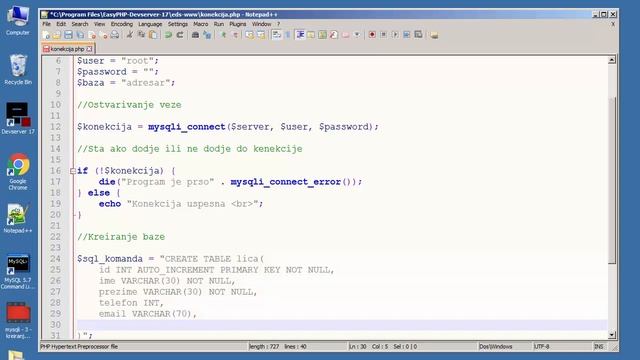Open the View menu
This screenshot has width=640, height=360.
click(99, 24)
